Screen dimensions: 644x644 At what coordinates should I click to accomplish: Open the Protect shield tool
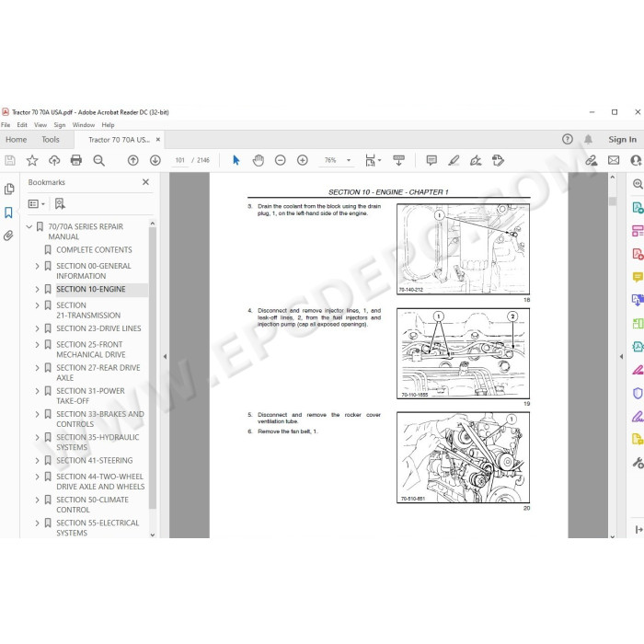(x=637, y=394)
